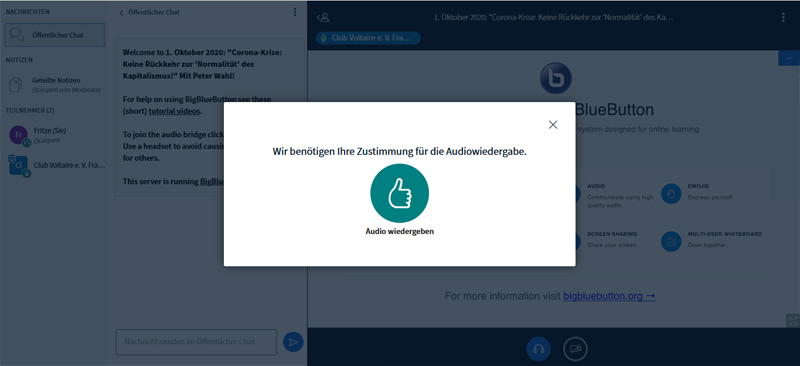Screen dimensions: 800x366
Task: Open tutorial videos link in chat
Action: pos(175,111)
